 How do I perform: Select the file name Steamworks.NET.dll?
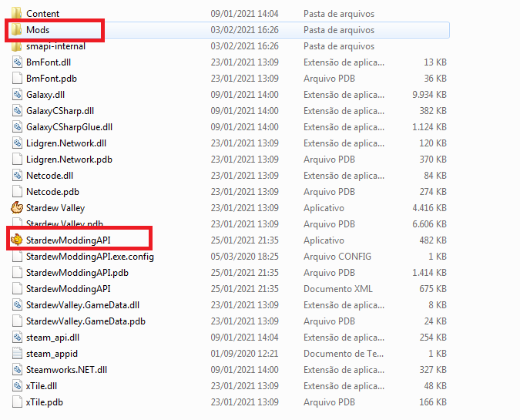67,370
